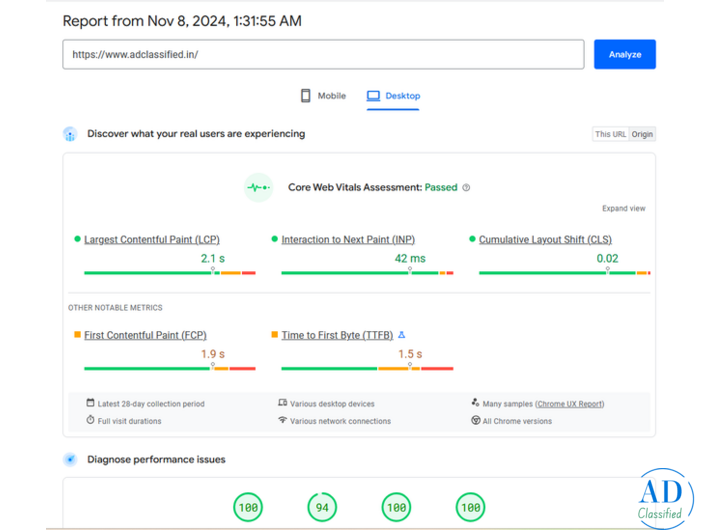
Task: Click the green CLS status dot
Action: click(472, 239)
